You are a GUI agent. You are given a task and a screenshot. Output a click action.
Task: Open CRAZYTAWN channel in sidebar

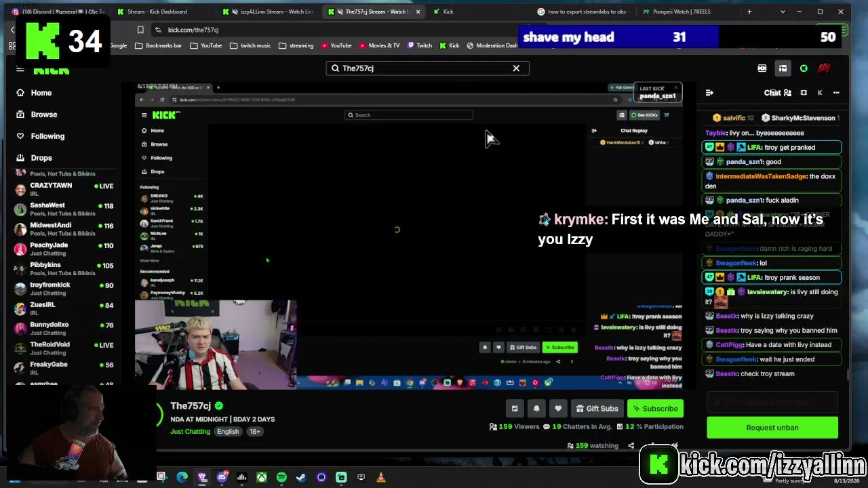point(66,189)
